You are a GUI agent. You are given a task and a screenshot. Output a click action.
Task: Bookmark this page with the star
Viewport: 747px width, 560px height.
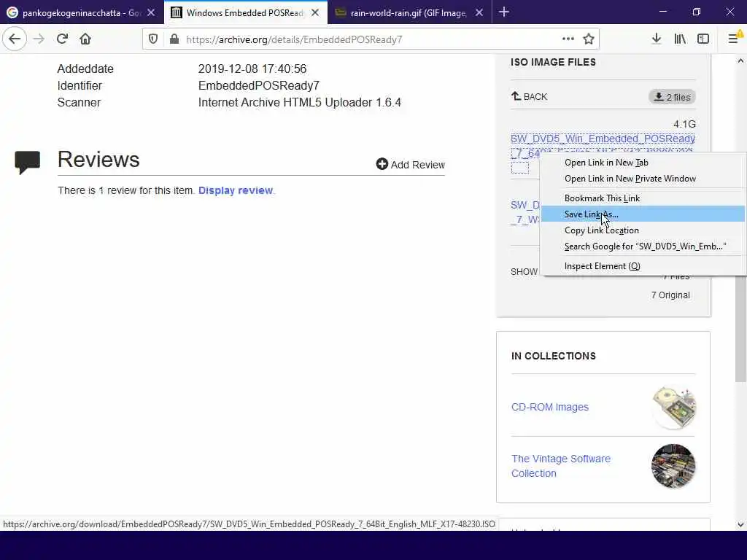(x=589, y=39)
